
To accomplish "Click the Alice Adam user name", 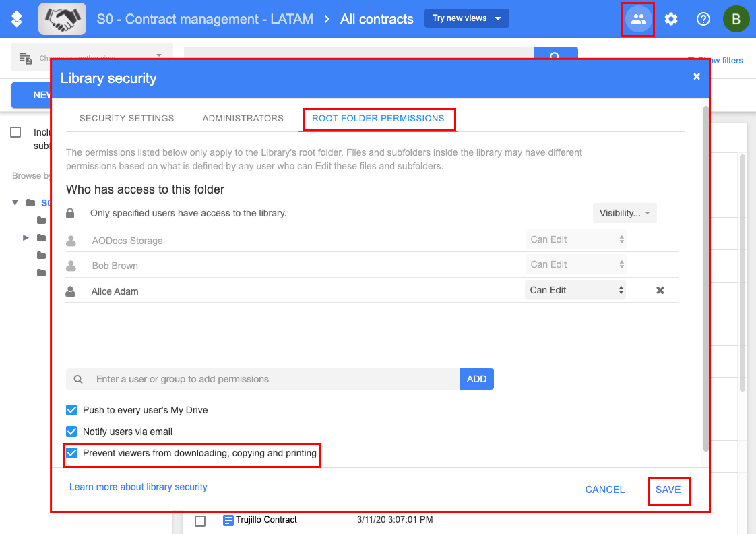I will pos(115,291).
